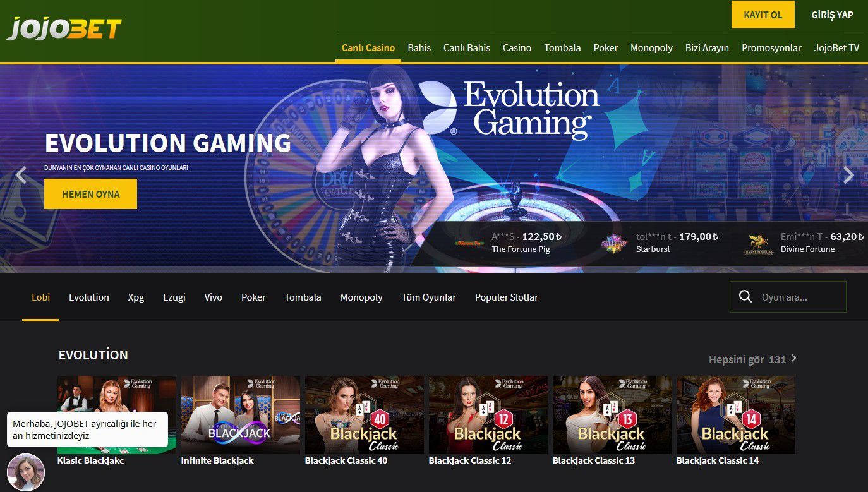Click the EVOLUTİON section heading
Image resolution: width=868 pixels, height=492 pixels.
[93, 355]
